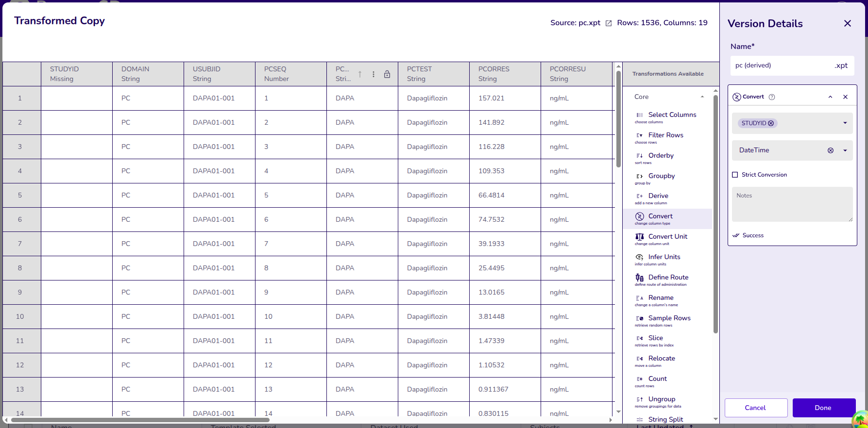Click the lock icon in PC column header
The height and width of the screenshot is (428, 868).
point(387,74)
